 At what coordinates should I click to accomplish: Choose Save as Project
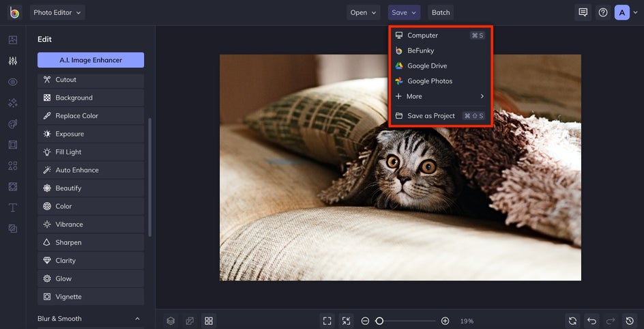[x=440, y=116]
